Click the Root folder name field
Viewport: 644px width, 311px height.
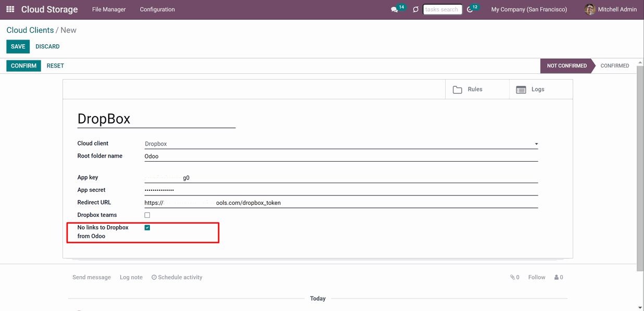pos(341,156)
